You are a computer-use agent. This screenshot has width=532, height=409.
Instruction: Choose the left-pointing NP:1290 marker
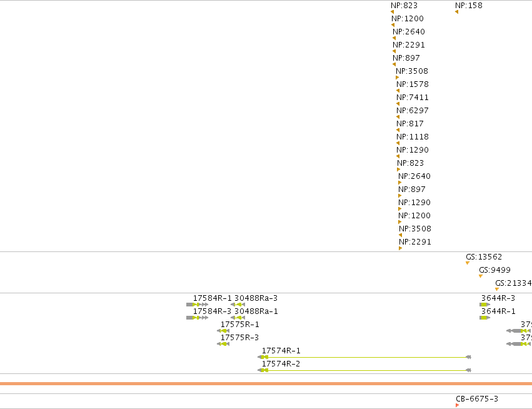[x=398, y=156]
